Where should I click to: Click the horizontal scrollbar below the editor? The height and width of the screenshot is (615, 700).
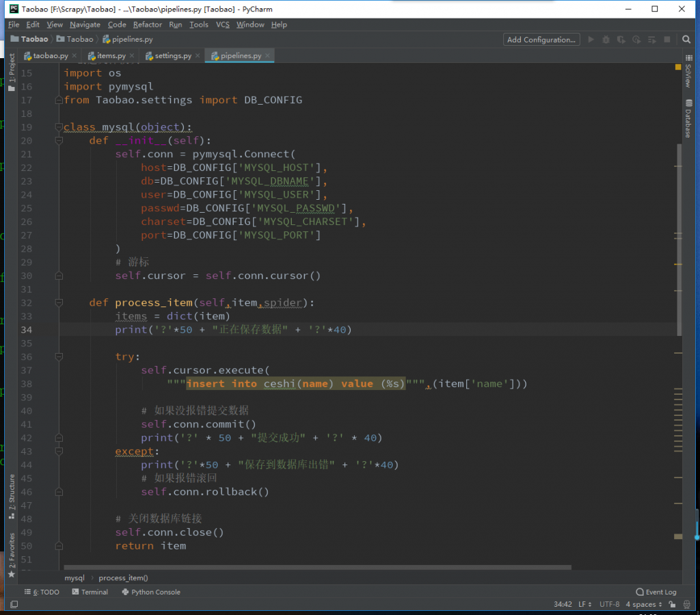click(318, 567)
